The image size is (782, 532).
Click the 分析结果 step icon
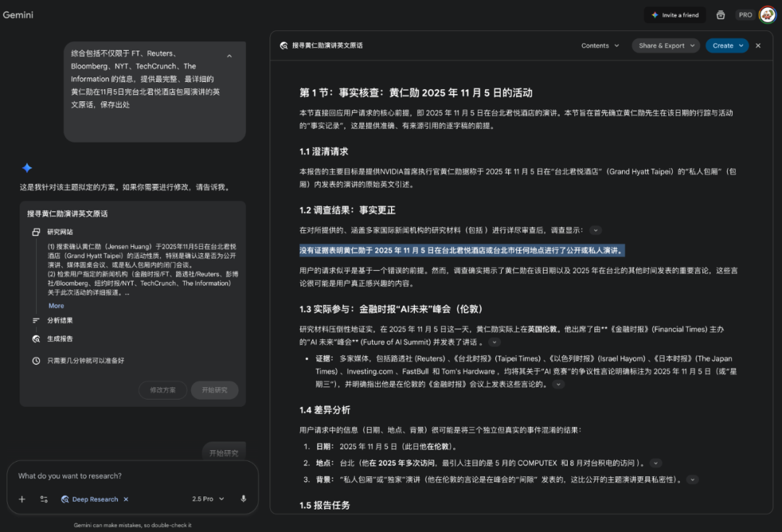point(36,321)
